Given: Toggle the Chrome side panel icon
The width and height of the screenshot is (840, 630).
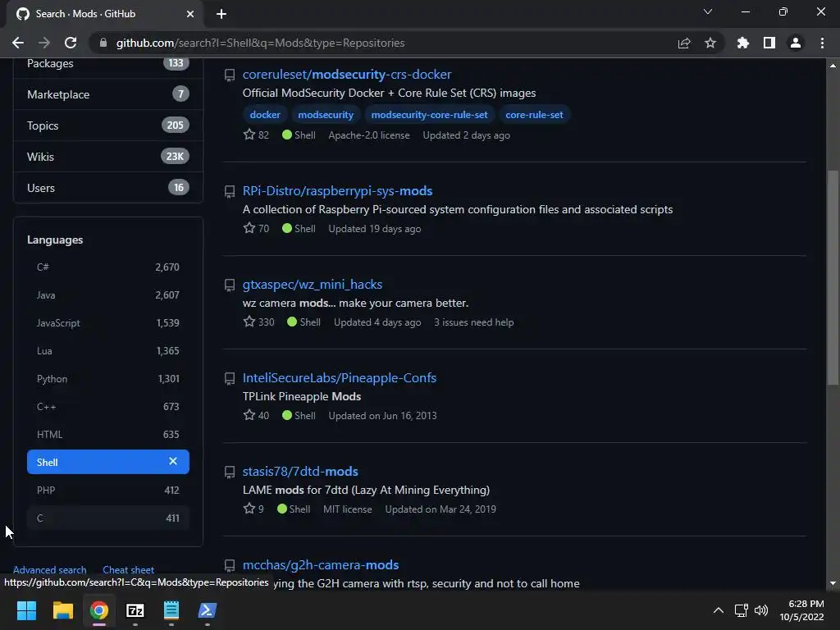Looking at the screenshot, I should (769, 43).
